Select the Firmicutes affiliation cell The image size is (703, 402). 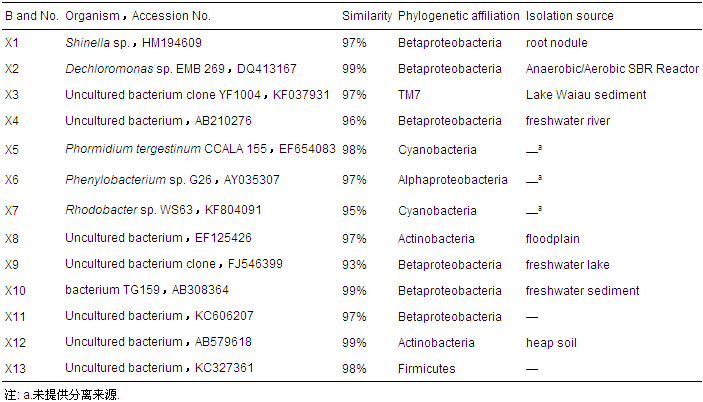426,369
